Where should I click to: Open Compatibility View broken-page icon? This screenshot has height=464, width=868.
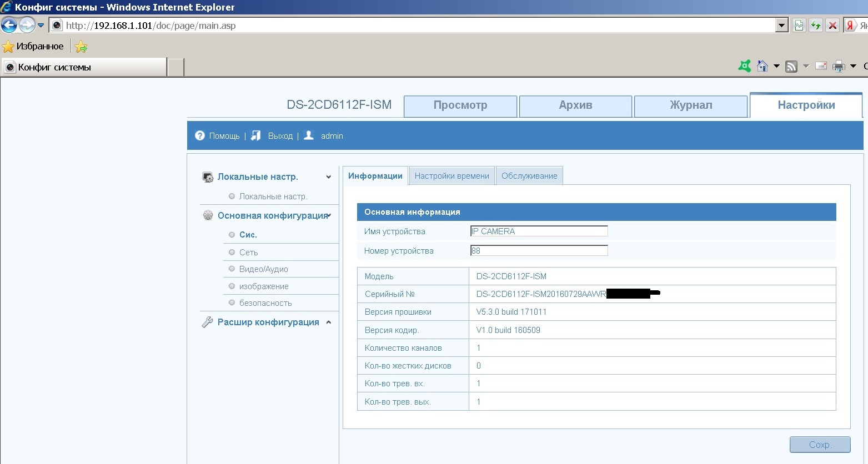click(x=799, y=26)
